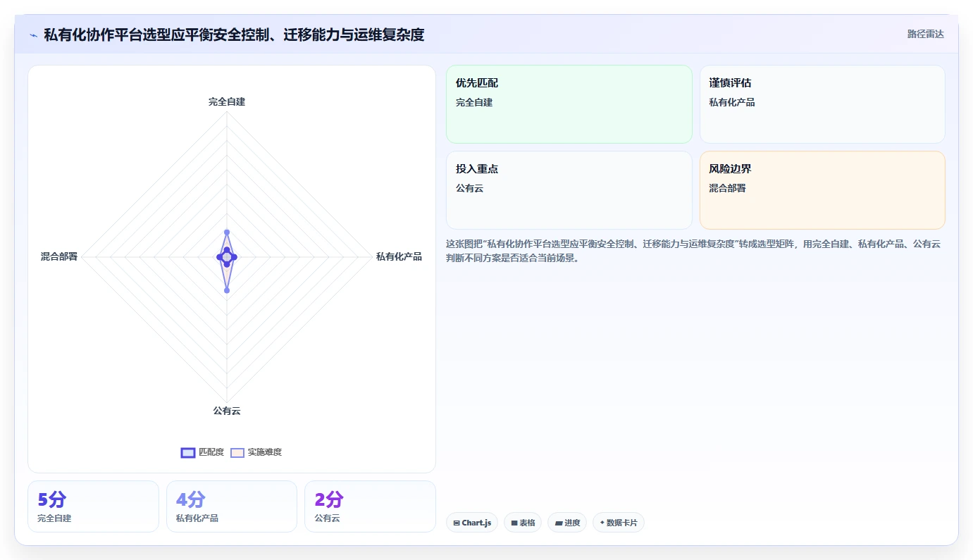Click the icon inside the Chart.js chip

click(457, 523)
